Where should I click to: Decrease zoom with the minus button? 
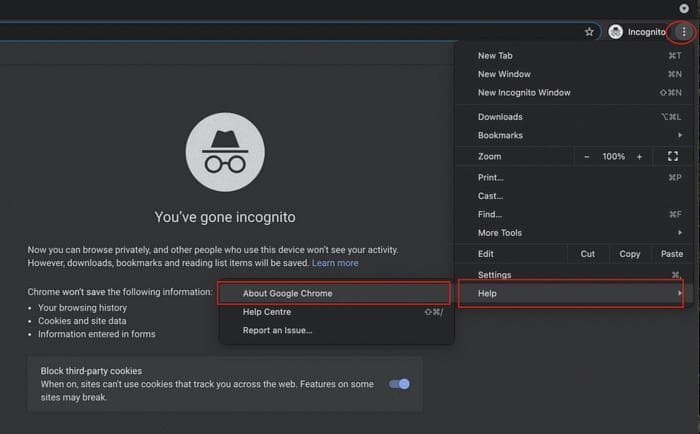(587, 157)
